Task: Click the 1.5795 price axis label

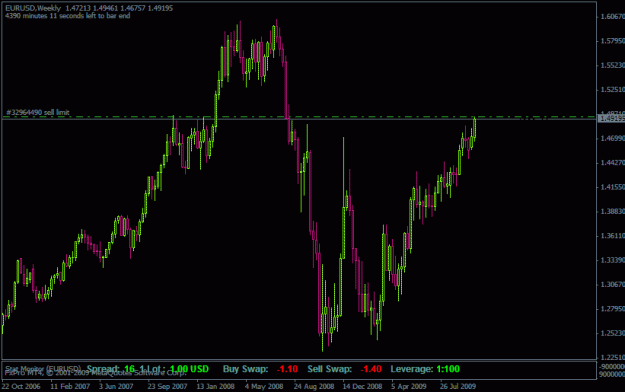Action: [x=612, y=41]
